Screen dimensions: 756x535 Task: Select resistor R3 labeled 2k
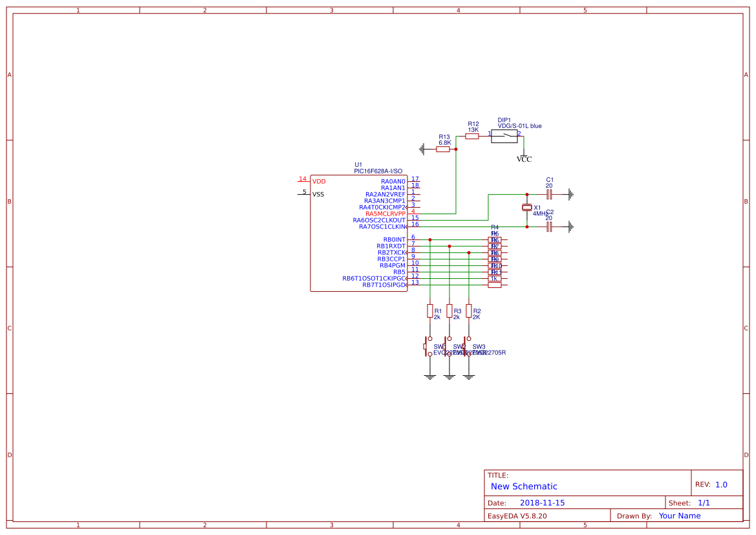pos(449,311)
